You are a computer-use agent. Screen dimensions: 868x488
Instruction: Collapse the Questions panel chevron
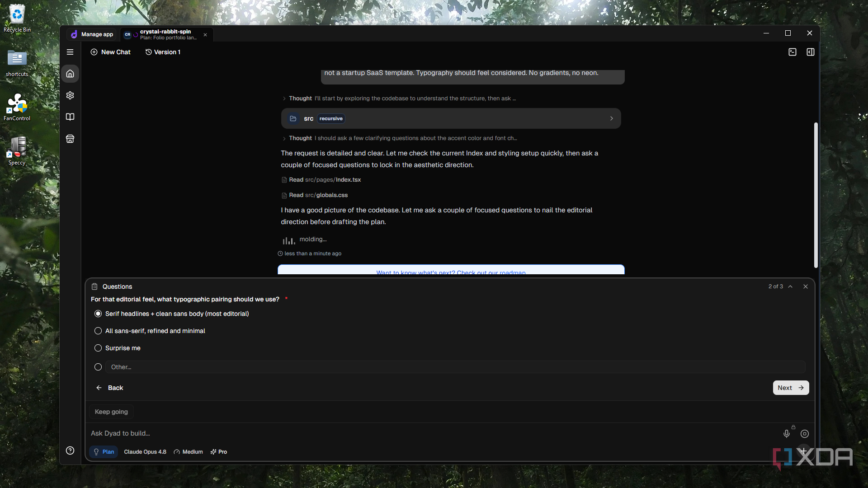coord(790,286)
